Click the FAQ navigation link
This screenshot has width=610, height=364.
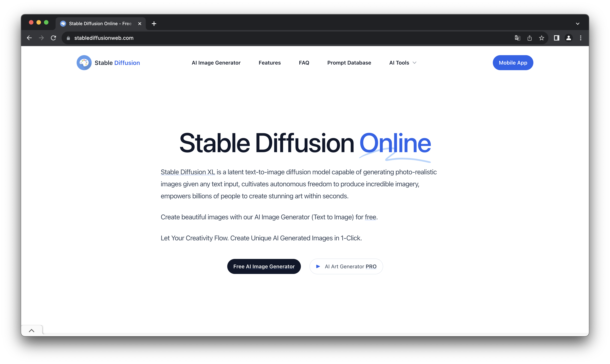(x=304, y=62)
